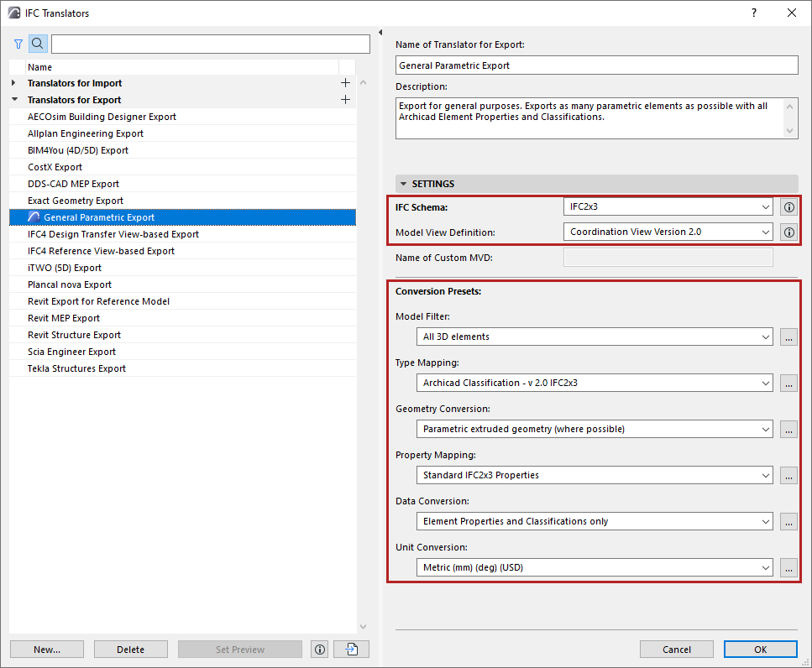Select Tekla Structures Export
This screenshot has width=812, height=668.
[182, 368]
